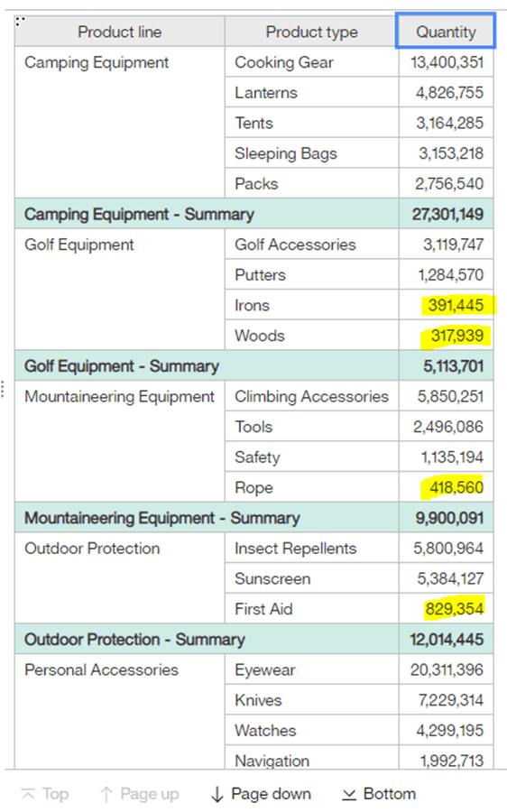Select the Eyewear cell
Image resolution: width=507 pixels, height=812 pixels.
click(x=312, y=669)
